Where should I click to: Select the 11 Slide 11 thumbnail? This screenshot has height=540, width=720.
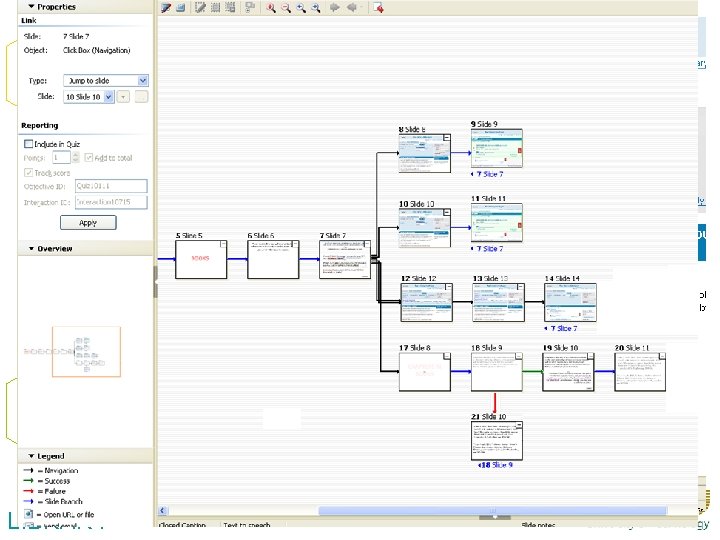[x=497, y=223]
